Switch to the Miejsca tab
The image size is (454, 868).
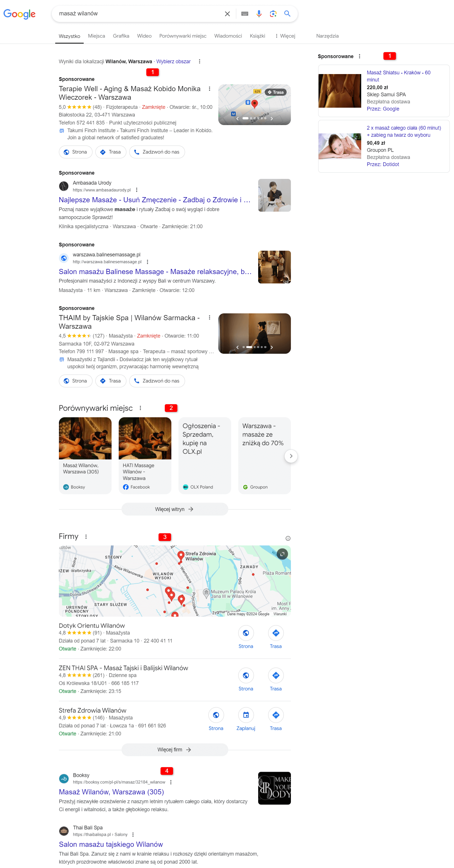click(x=96, y=36)
